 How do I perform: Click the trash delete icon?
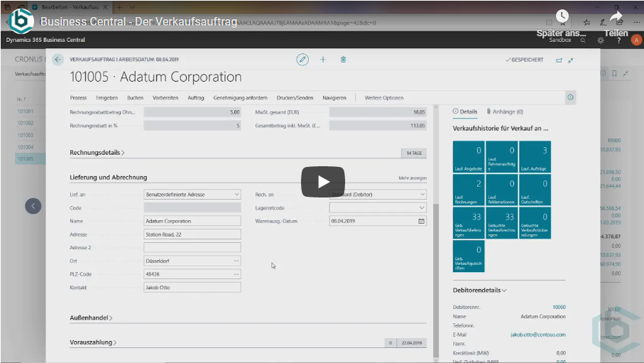(343, 60)
